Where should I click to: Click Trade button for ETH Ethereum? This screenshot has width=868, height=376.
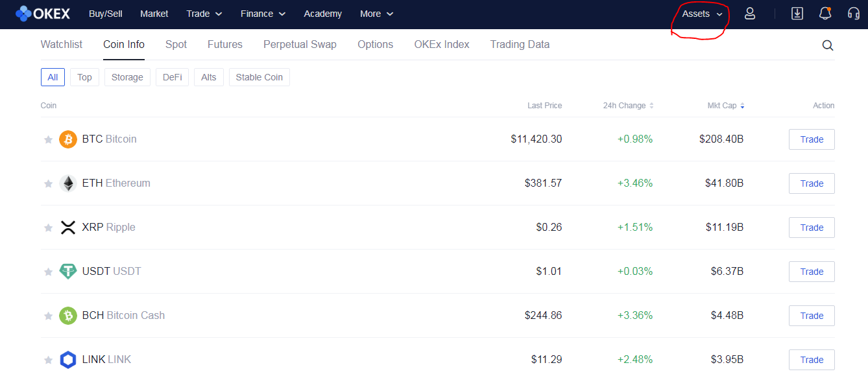812,183
